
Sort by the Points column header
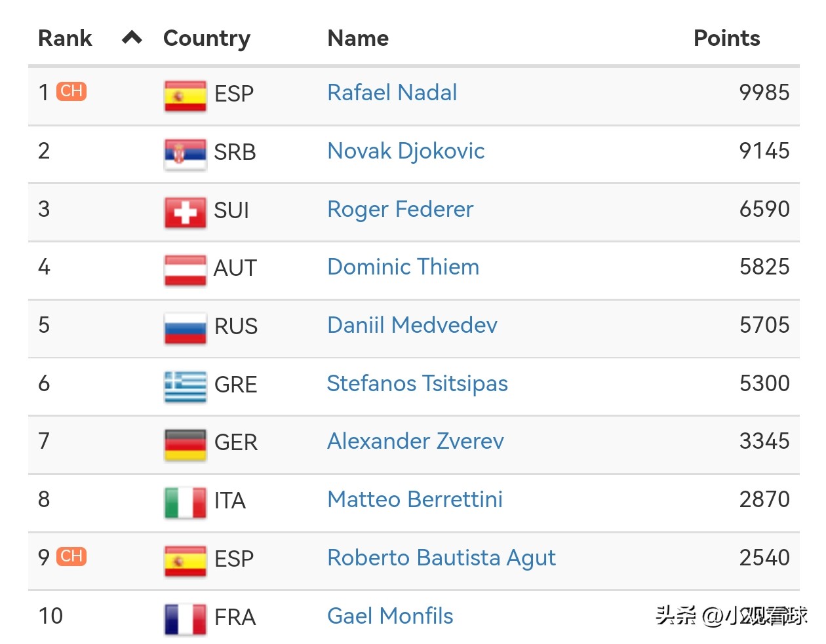pyautogui.click(x=726, y=38)
